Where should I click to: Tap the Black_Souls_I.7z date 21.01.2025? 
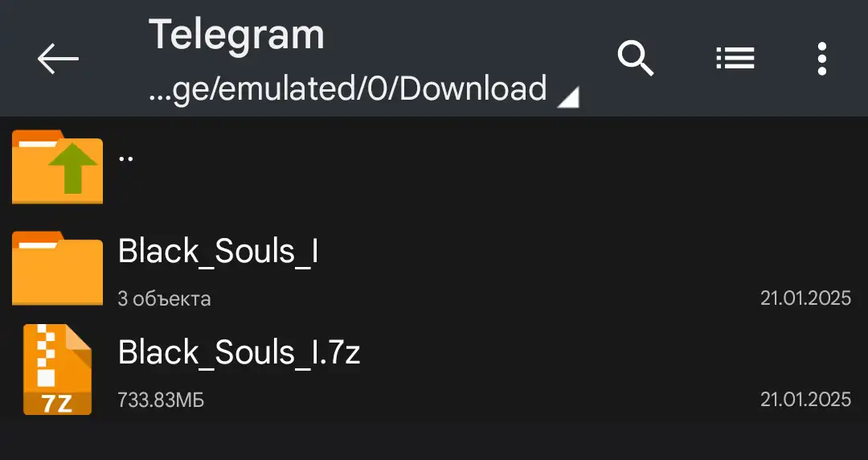pyautogui.click(x=805, y=400)
